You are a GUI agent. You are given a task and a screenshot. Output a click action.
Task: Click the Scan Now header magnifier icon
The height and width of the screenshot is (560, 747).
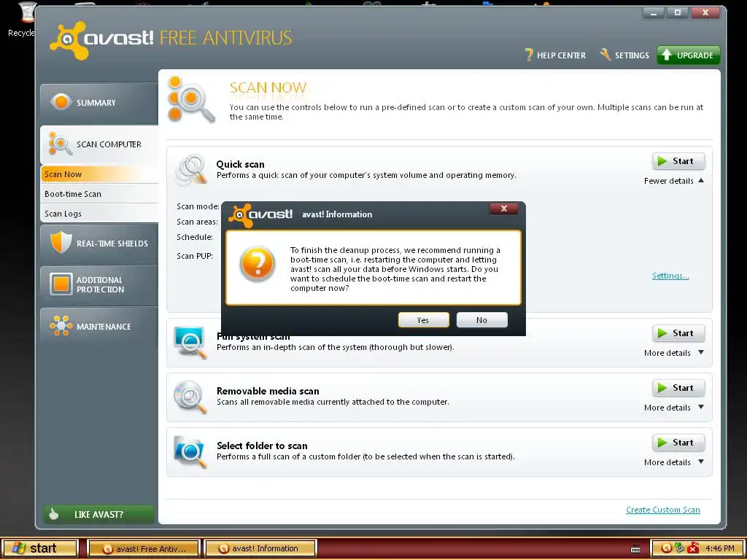191,99
